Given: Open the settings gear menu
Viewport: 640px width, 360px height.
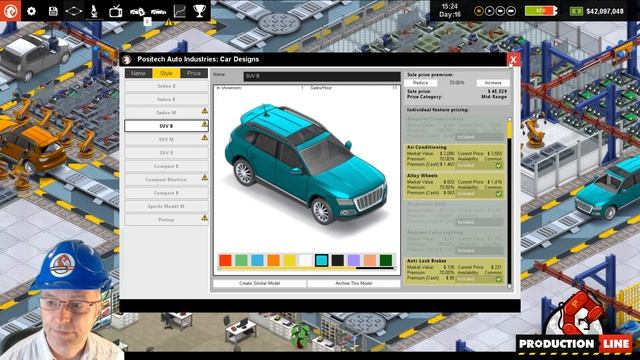Looking at the screenshot, I should [31, 11].
